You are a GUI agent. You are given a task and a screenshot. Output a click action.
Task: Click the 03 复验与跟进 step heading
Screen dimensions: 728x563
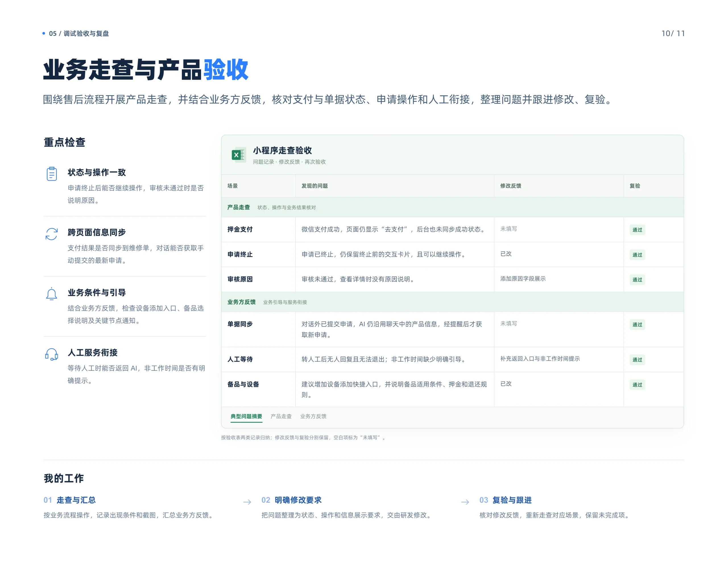(506, 500)
